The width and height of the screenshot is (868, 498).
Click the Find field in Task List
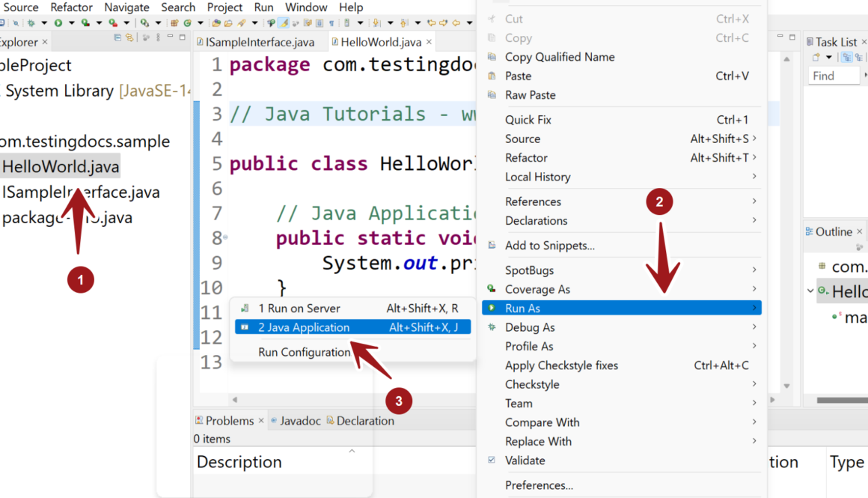pyautogui.click(x=832, y=76)
